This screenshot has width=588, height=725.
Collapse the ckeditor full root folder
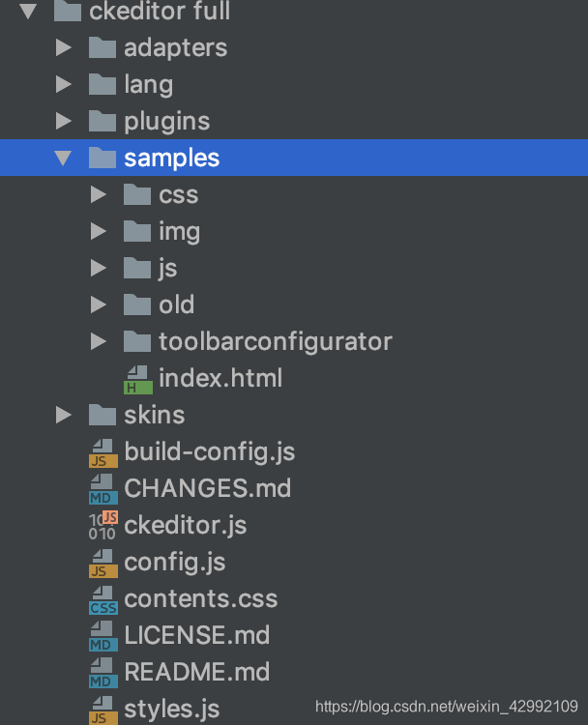[x=28, y=11]
